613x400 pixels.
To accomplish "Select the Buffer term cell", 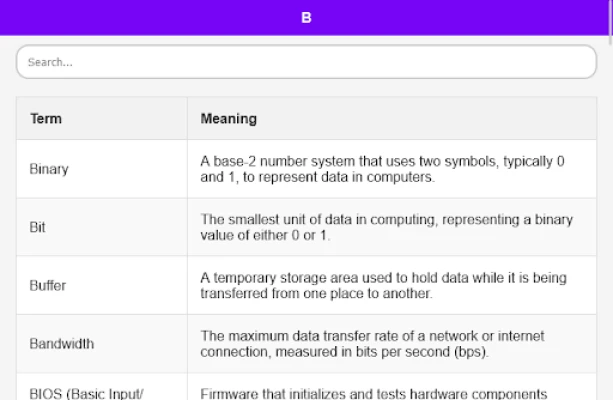I will pos(102,285).
